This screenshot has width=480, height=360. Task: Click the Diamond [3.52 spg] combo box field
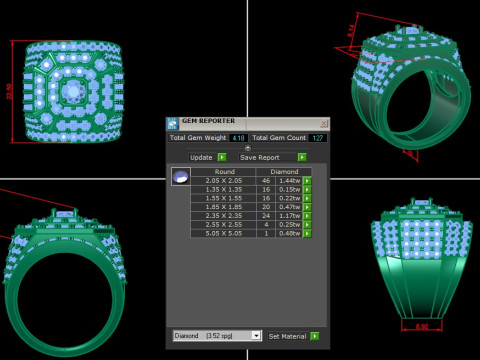click(x=217, y=336)
